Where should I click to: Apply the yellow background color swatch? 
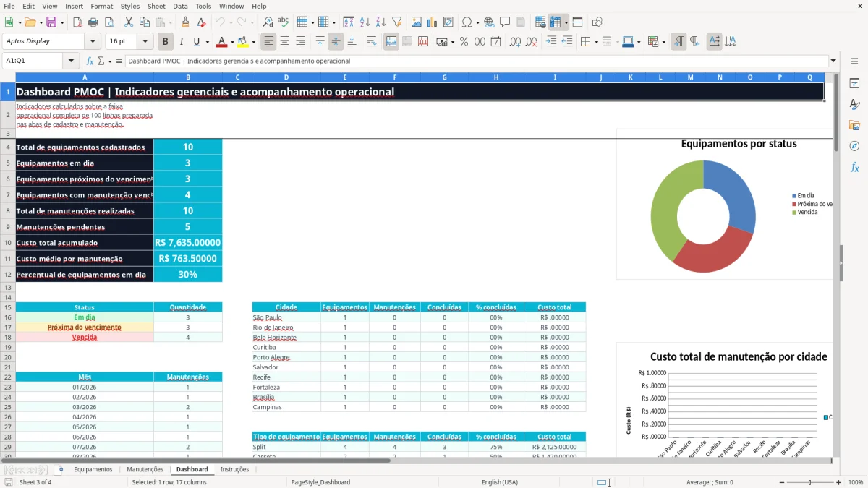coord(242,42)
